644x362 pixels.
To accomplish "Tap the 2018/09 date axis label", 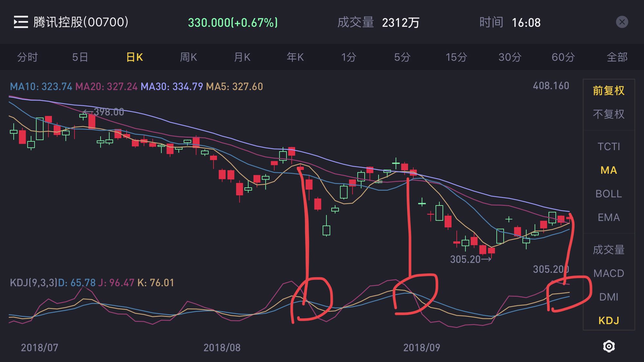I will point(421,348).
